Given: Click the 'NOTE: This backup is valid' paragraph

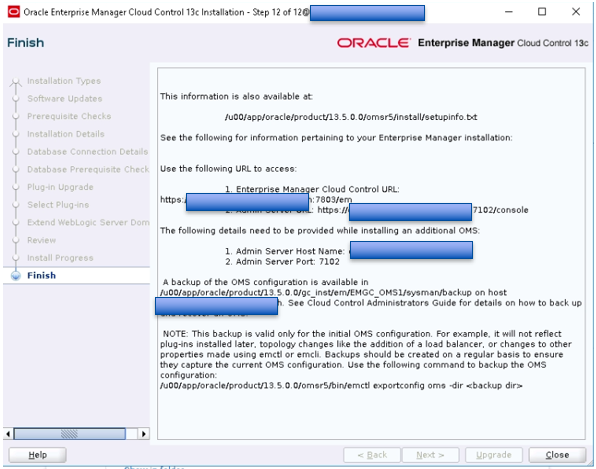Looking at the screenshot, I should tap(366, 354).
